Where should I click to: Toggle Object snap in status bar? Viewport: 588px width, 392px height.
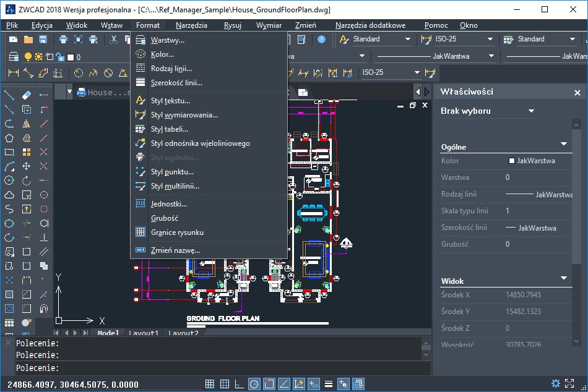(x=269, y=384)
